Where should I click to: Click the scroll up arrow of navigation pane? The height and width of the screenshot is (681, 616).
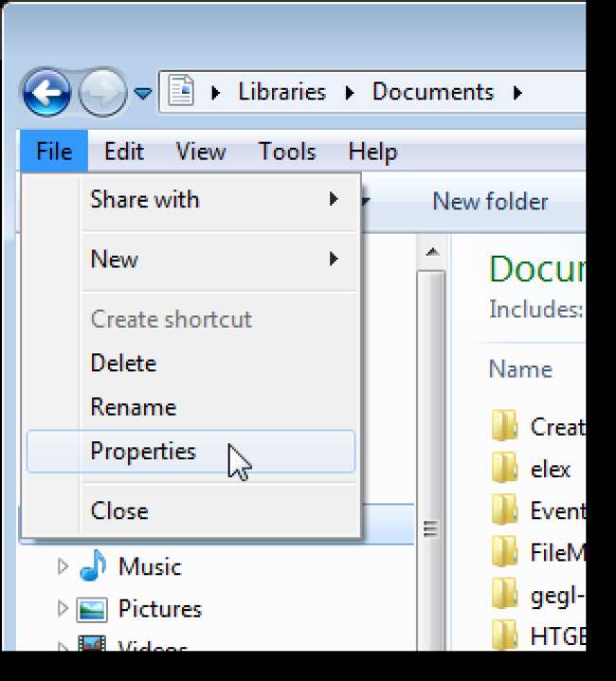(x=432, y=252)
